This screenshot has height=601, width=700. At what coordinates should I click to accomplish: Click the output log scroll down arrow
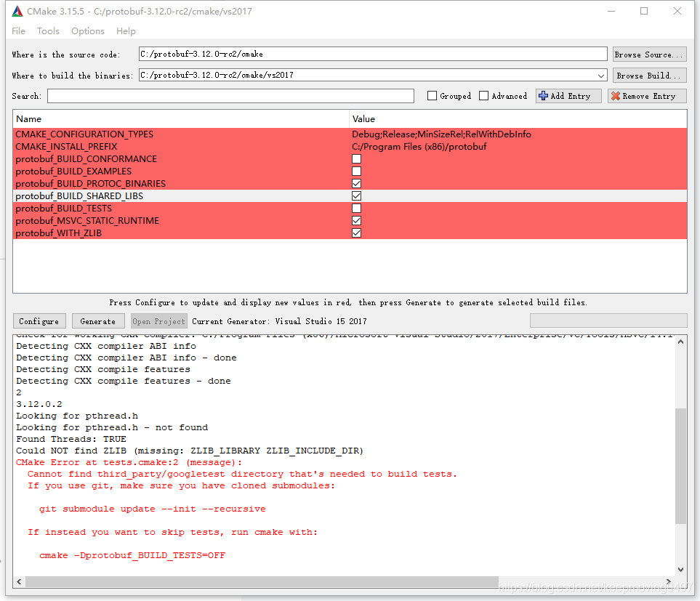(x=680, y=569)
